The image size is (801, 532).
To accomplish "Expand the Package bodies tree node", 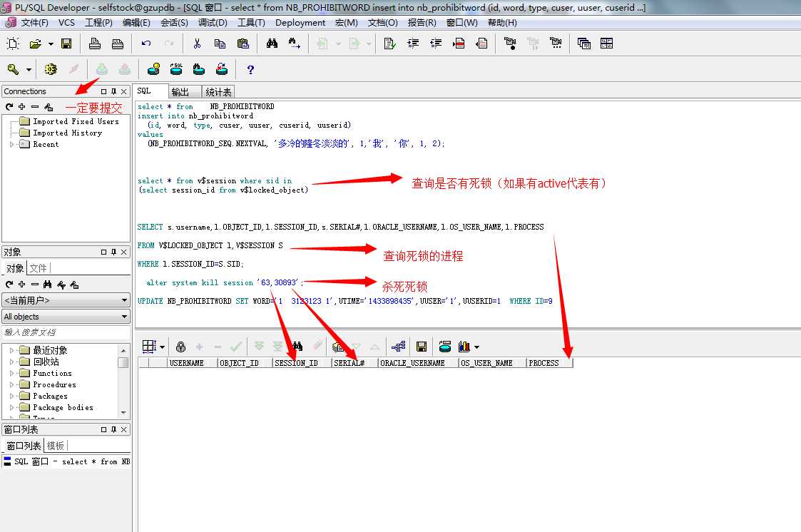I will click(11, 407).
